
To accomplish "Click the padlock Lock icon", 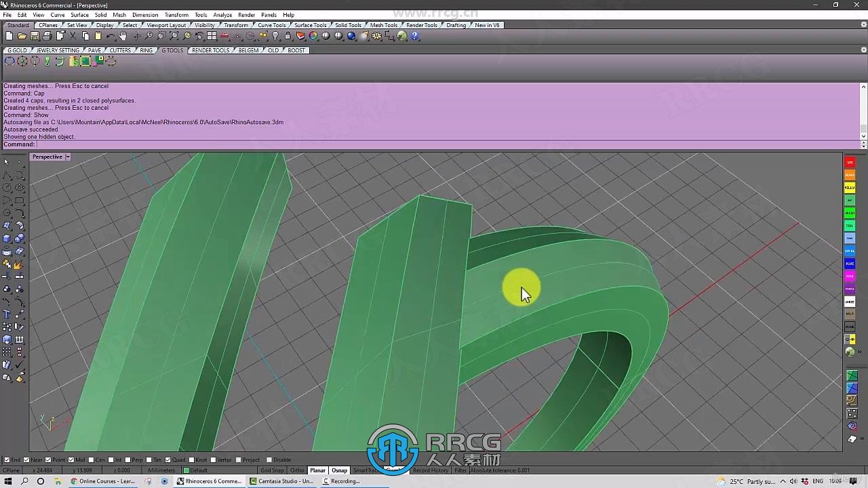I will 288,36.
